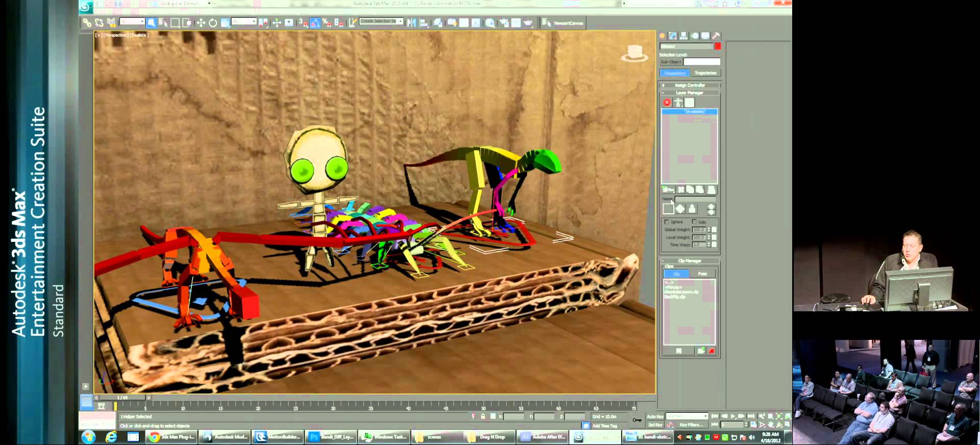
Task: Collapse the Clip Manager rollout
Action: pos(690,261)
